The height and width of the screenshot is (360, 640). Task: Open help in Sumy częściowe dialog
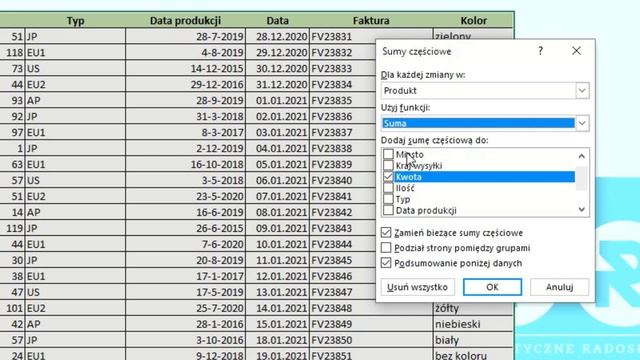click(x=540, y=51)
